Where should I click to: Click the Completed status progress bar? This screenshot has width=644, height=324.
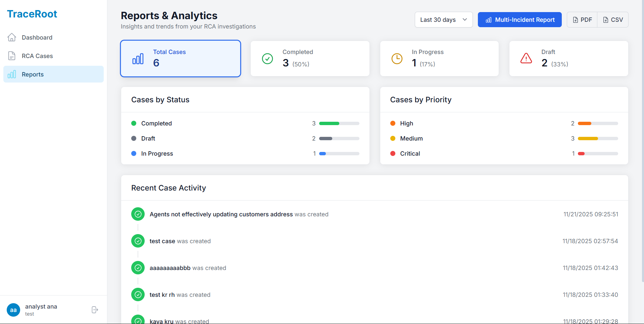click(x=339, y=123)
